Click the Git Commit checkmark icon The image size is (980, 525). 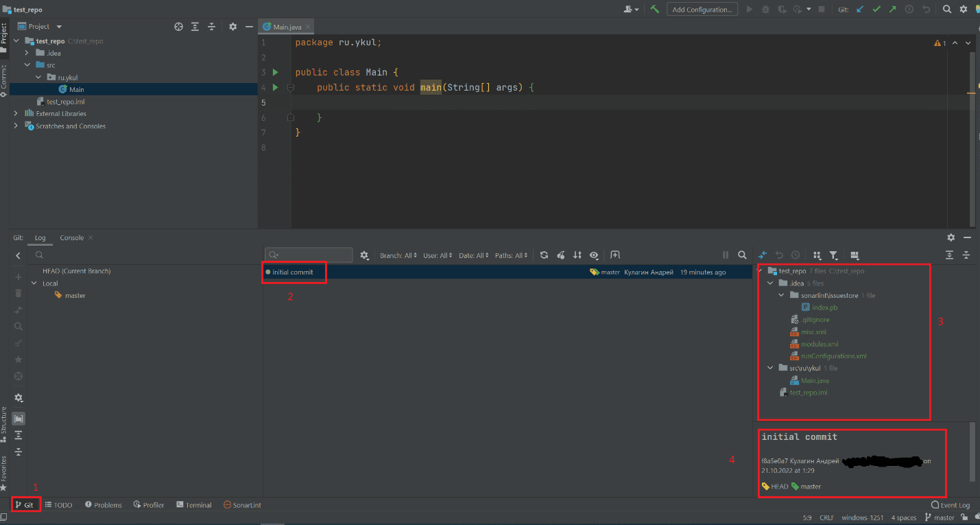click(x=876, y=10)
